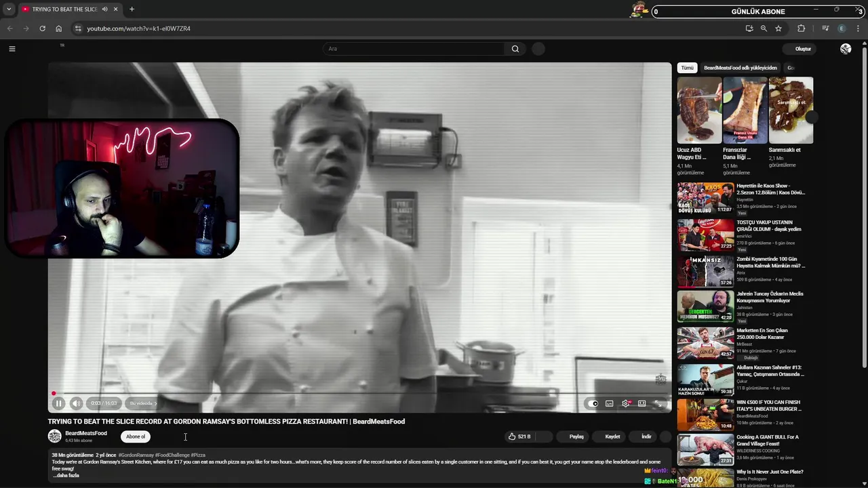Bookmark this page with star icon
The image size is (868, 488).
click(x=778, y=28)
